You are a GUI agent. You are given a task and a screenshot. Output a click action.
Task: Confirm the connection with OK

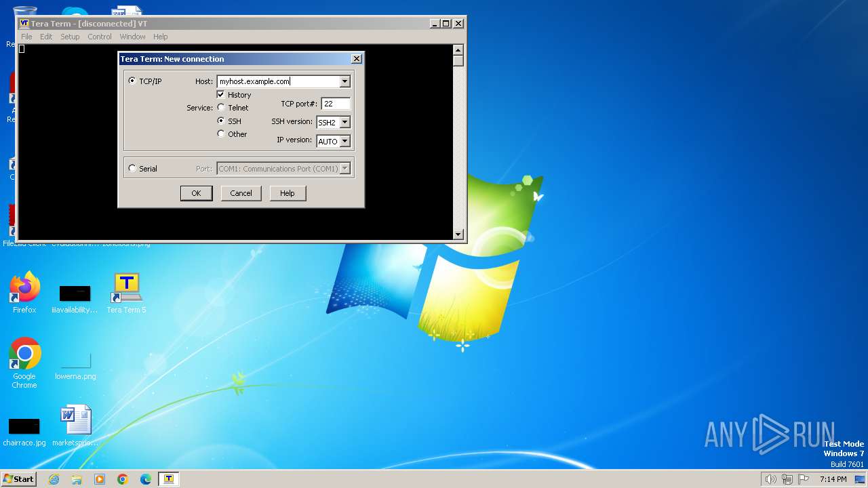pyautogui.click(x=196, y=193)
